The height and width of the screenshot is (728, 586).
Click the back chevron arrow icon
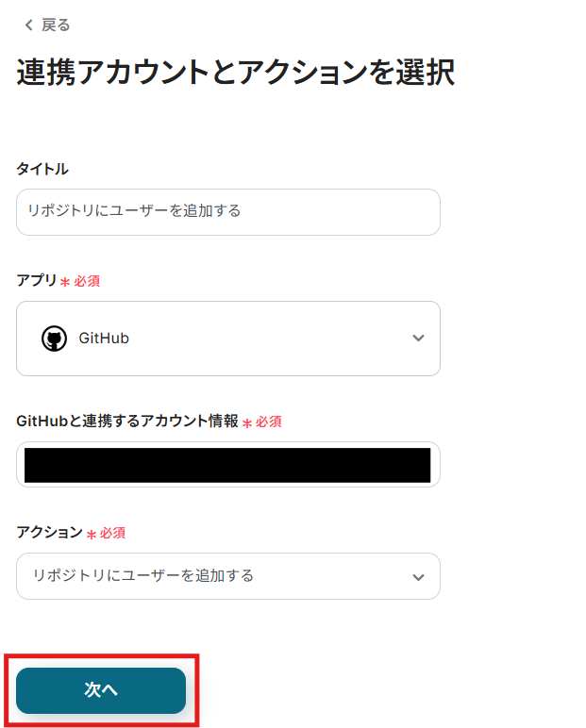[28, 25]
